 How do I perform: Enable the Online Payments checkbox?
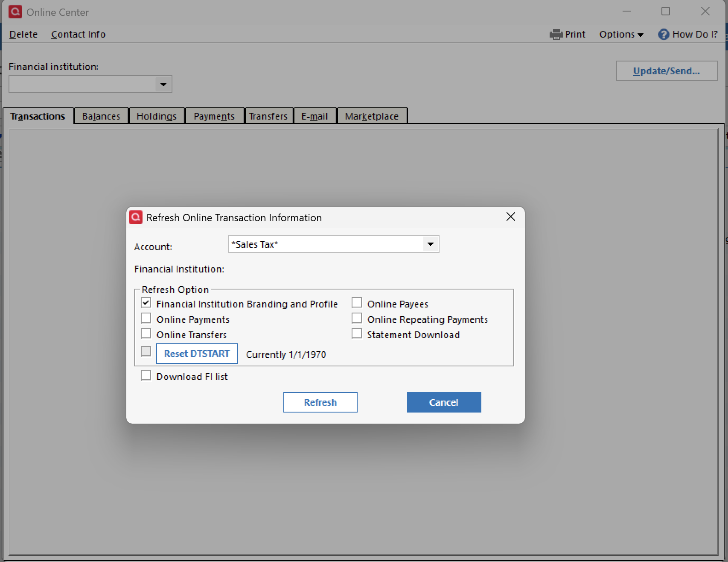[146, 318]
